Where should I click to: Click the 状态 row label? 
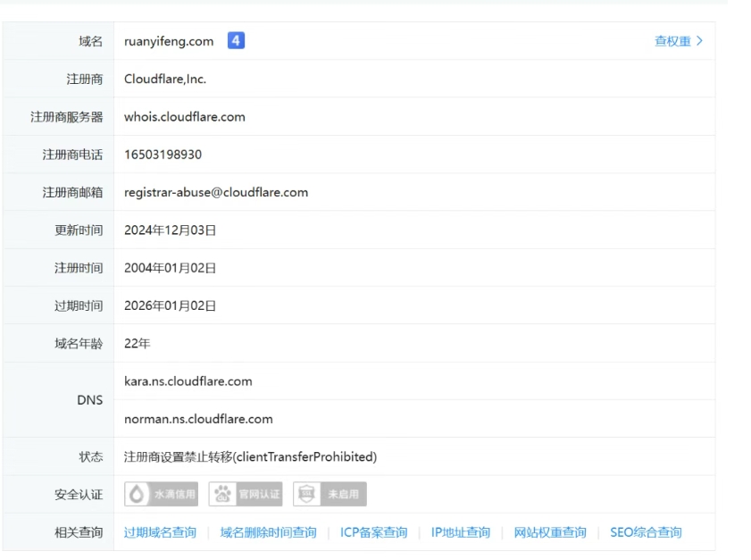[90, 457]
